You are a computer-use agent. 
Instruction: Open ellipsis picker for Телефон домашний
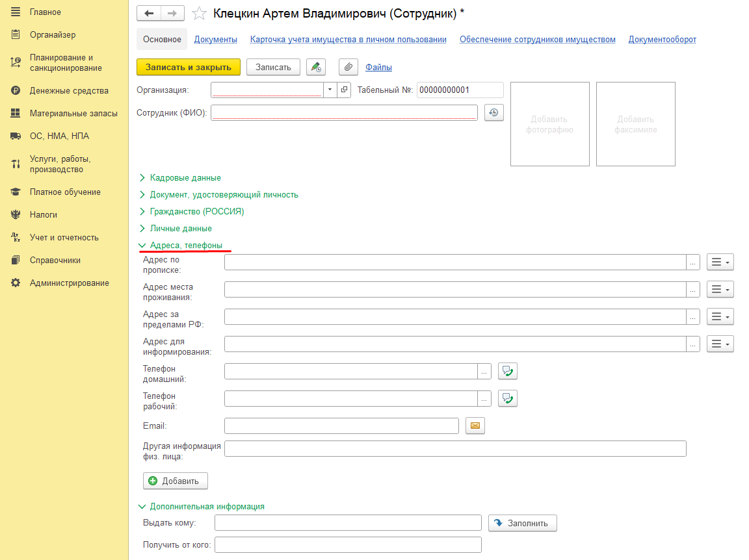(484, 371)
